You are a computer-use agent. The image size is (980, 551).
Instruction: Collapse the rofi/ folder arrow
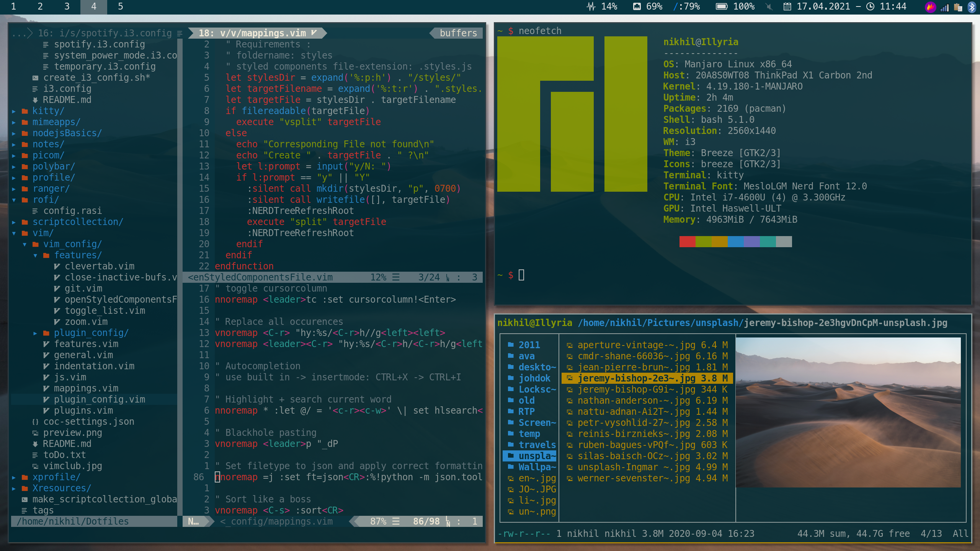point(14,200)
